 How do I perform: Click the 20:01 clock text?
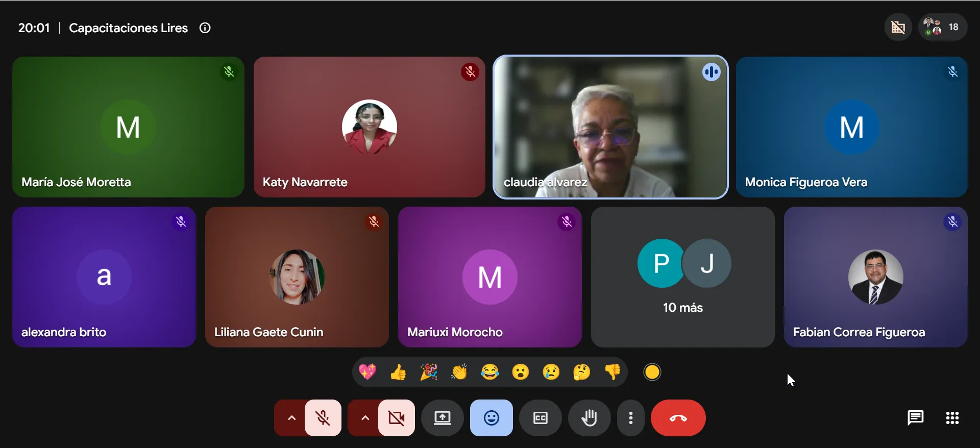(34, 28)
